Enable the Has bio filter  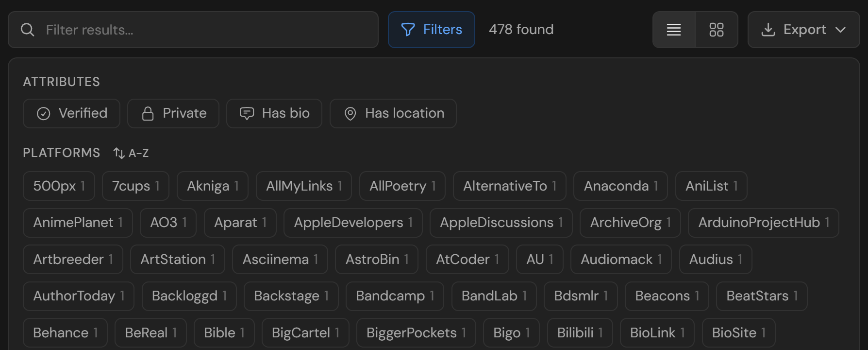click(274, 113)
